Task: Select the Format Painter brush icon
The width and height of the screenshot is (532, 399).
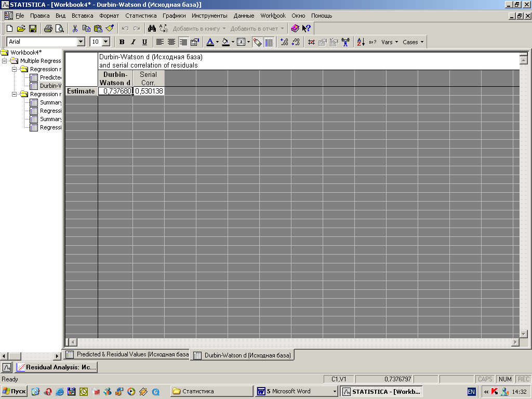Action: coord(110,29)
